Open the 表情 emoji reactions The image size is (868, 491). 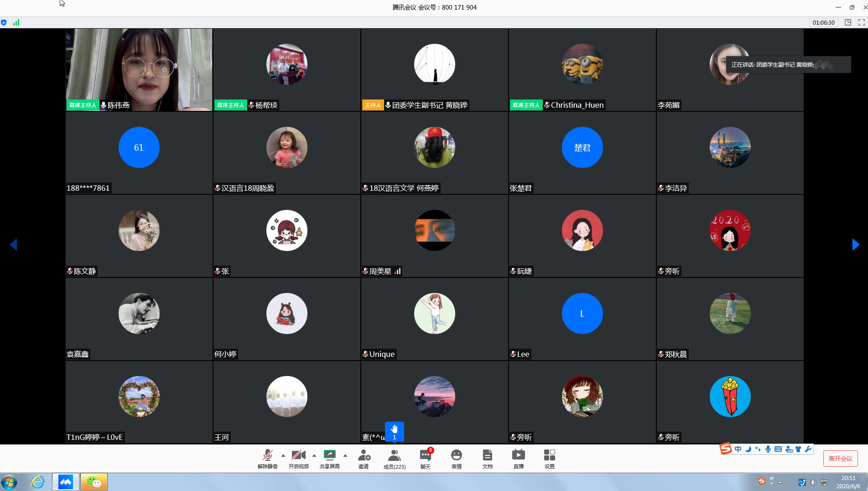456,458
